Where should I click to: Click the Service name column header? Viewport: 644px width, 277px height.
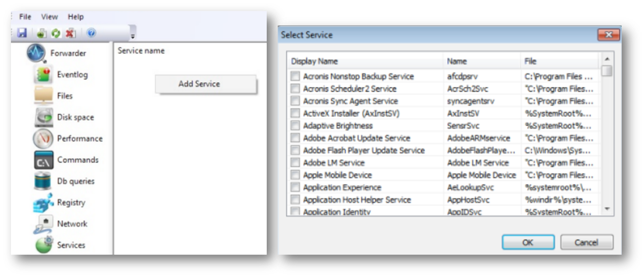(x=141, y=51)
